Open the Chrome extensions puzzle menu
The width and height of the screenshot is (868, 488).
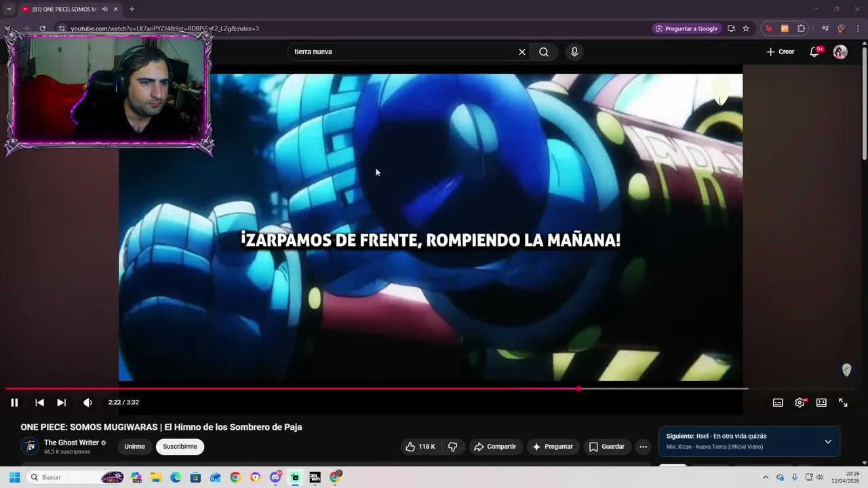coord(802,28)
